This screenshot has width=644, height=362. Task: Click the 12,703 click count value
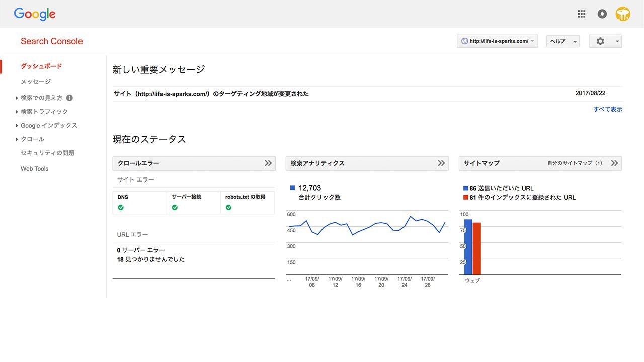pos(309,188)
